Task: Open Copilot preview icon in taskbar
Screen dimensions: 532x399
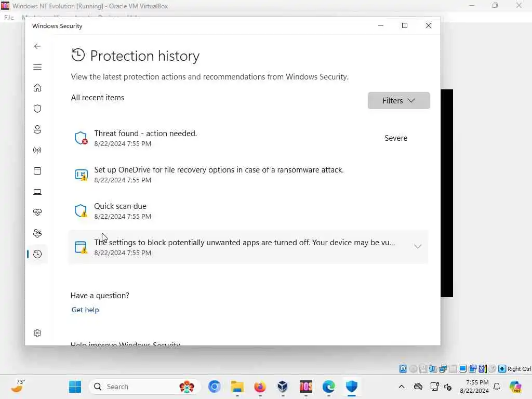Action: (516, 387)
